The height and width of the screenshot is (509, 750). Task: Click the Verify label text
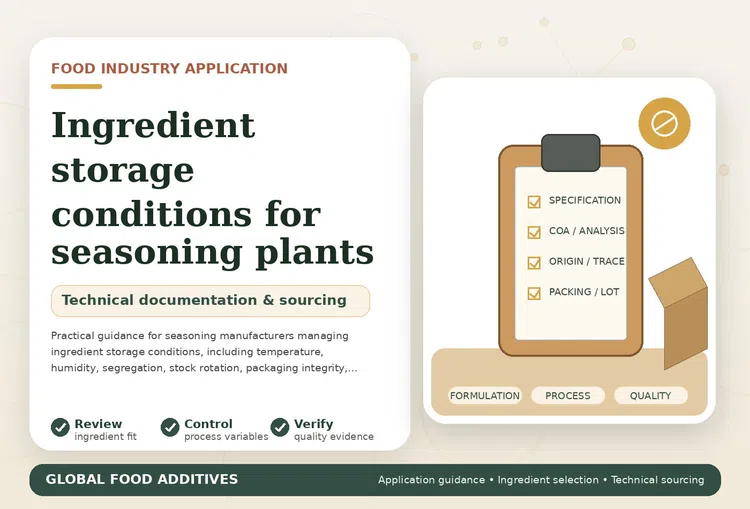click(x=313, y=424)
